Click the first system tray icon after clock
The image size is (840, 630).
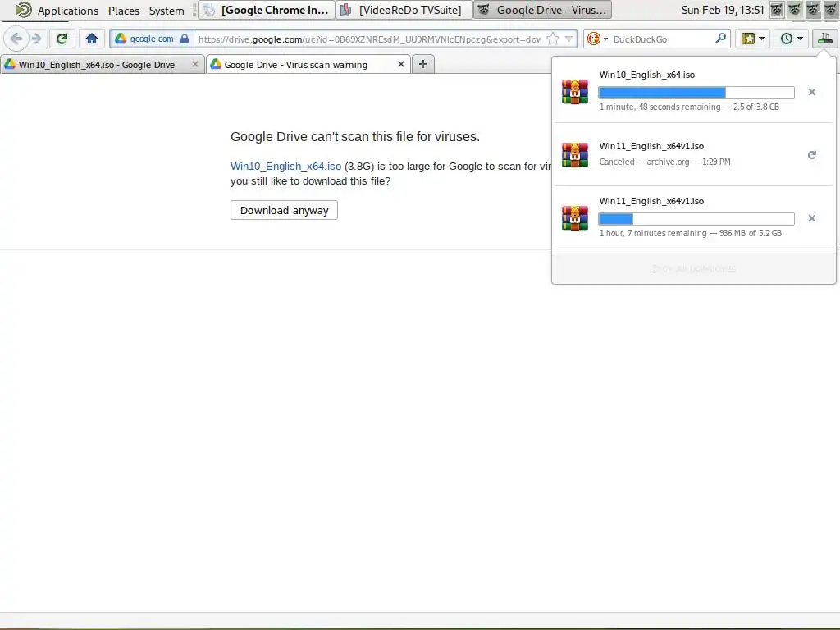(776, 10)
